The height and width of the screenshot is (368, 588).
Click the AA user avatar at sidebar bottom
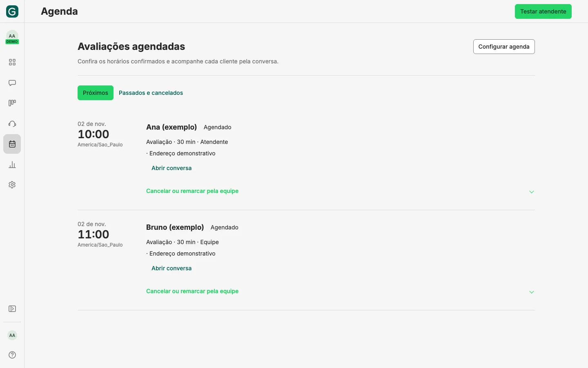[12, 335]
